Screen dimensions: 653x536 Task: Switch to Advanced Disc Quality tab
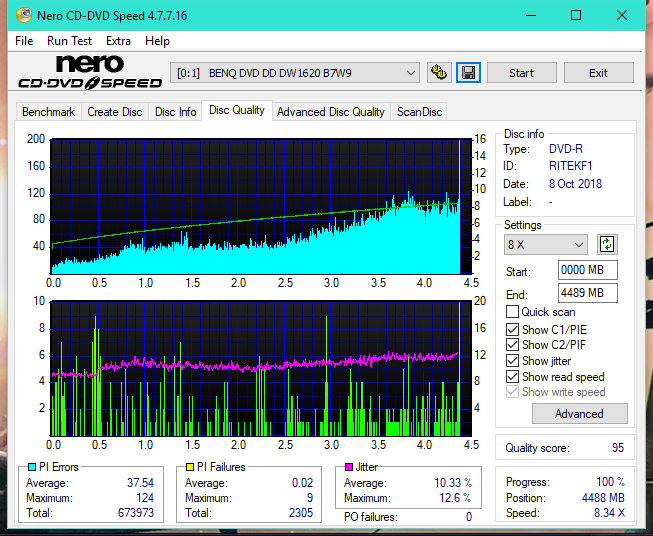[x=331, y=112]
